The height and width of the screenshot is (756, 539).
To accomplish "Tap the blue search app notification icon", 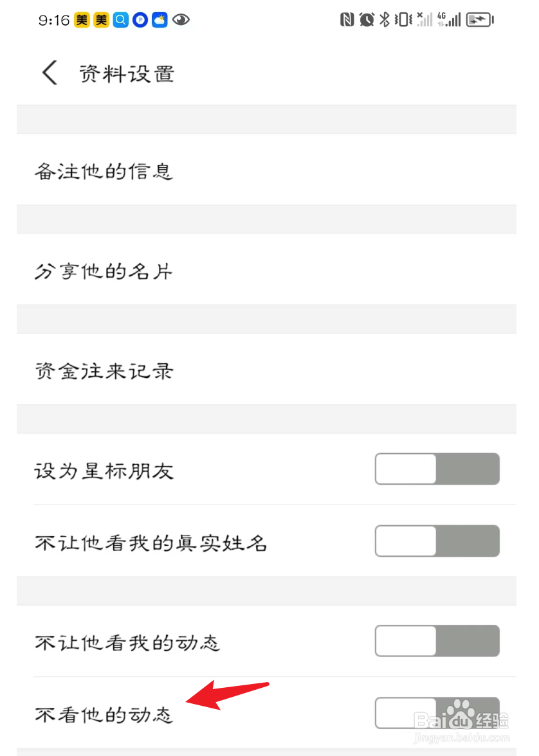I will coord(121,20).
